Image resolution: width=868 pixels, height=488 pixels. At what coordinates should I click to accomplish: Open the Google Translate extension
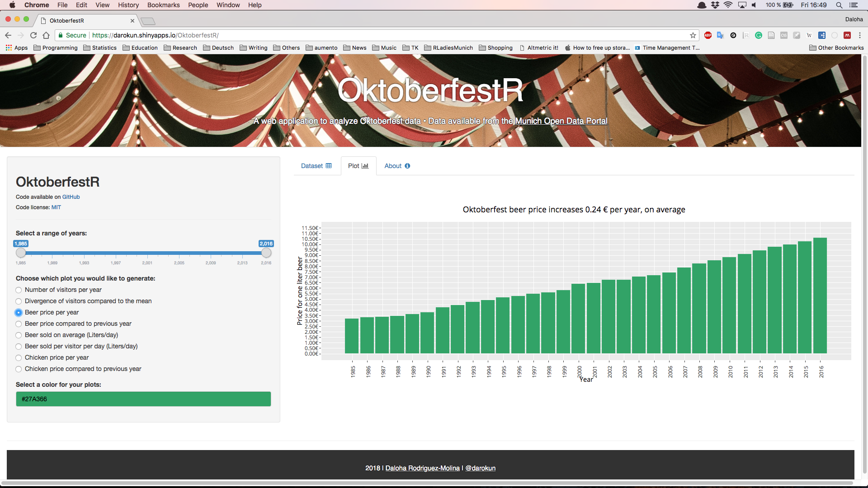pyautogui.click(x=721, y=35)
